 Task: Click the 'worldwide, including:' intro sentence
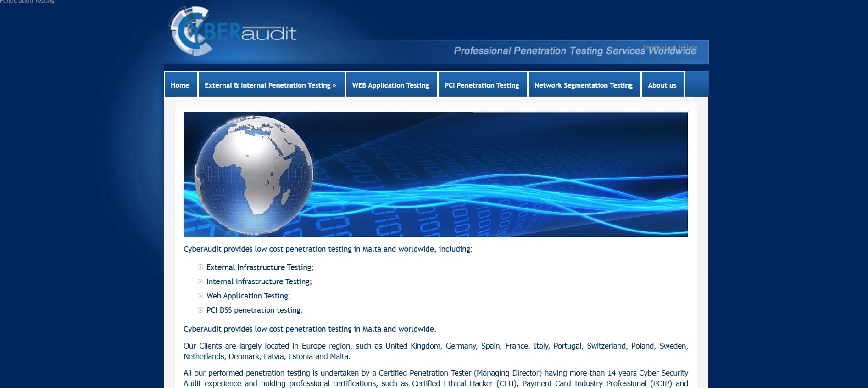pos(328,249)
